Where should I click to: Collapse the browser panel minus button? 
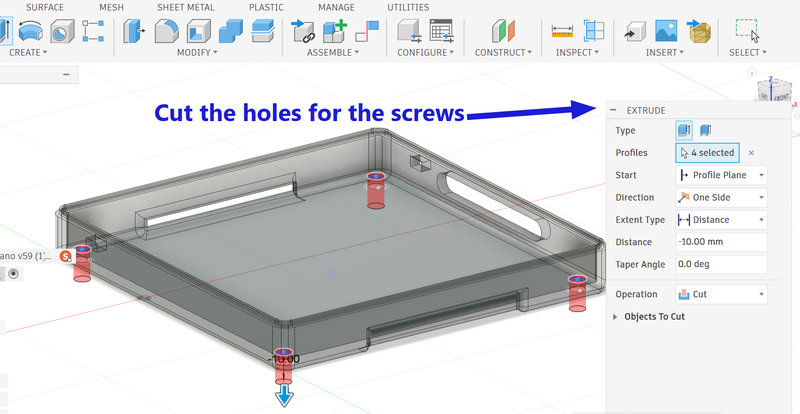tap(66, 75)
